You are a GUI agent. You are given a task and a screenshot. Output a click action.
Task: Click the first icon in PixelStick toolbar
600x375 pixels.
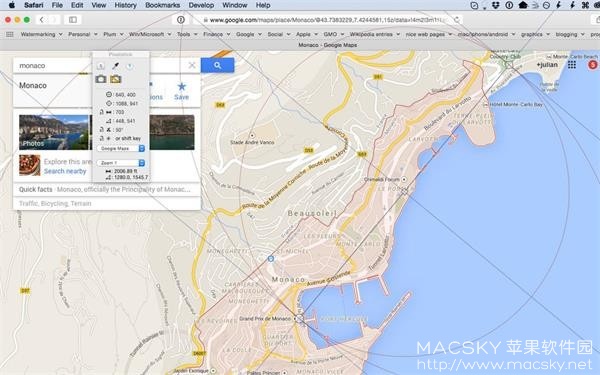pos(100,66)
